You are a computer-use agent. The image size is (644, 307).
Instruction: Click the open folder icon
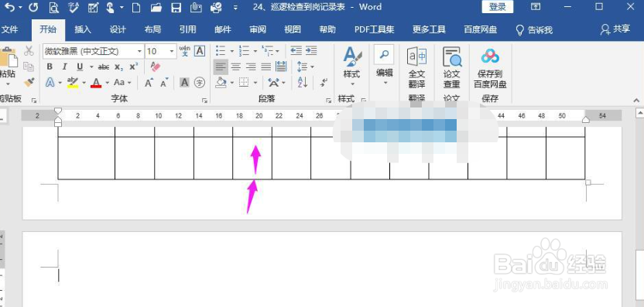pyautogui.click(x=156, y=7)
